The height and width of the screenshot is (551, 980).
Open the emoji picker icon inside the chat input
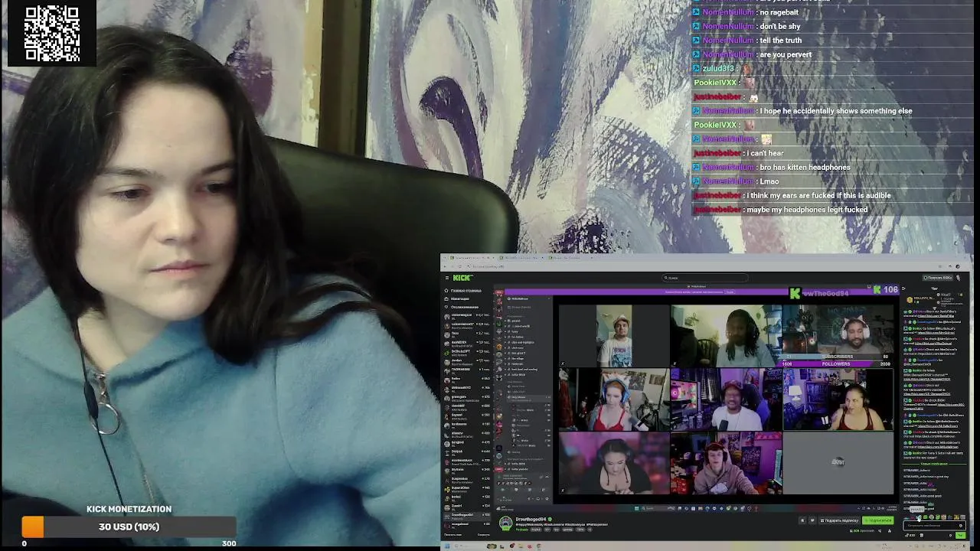click(960, 526)
